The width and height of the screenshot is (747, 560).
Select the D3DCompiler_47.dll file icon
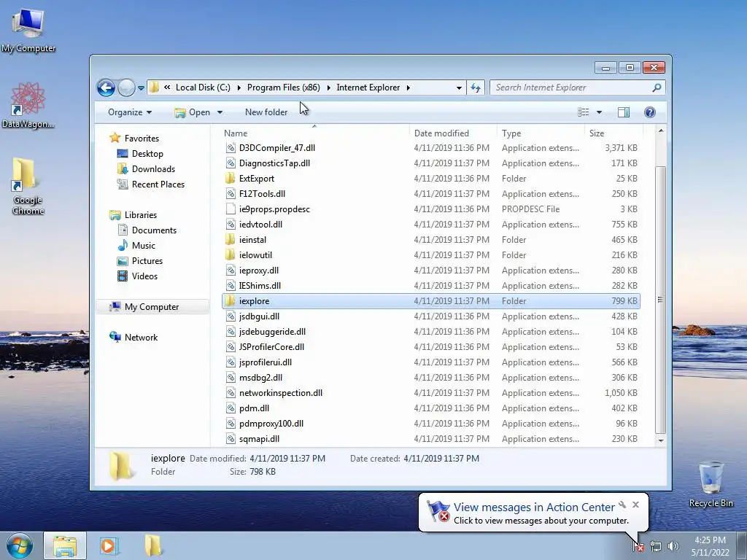tap(231, 148)
